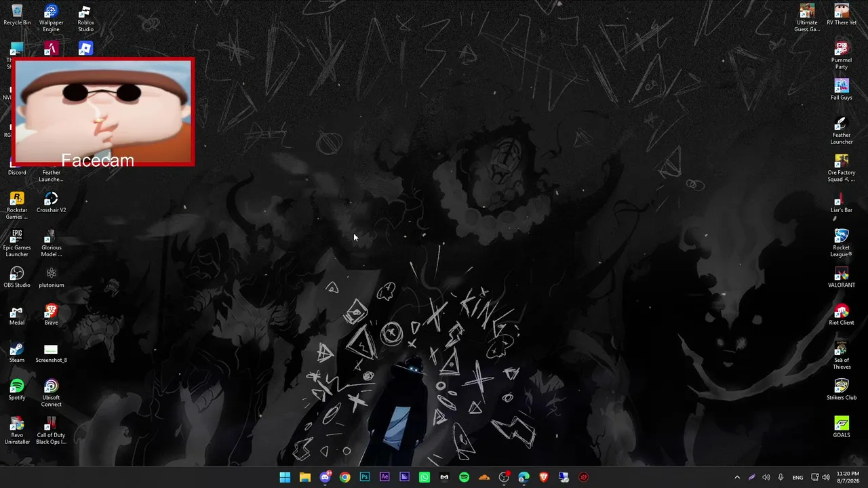The image size is (868, 488).
Task: Select the Ore Factory Squad desktop shortcut
Action: tap(842, 168)
